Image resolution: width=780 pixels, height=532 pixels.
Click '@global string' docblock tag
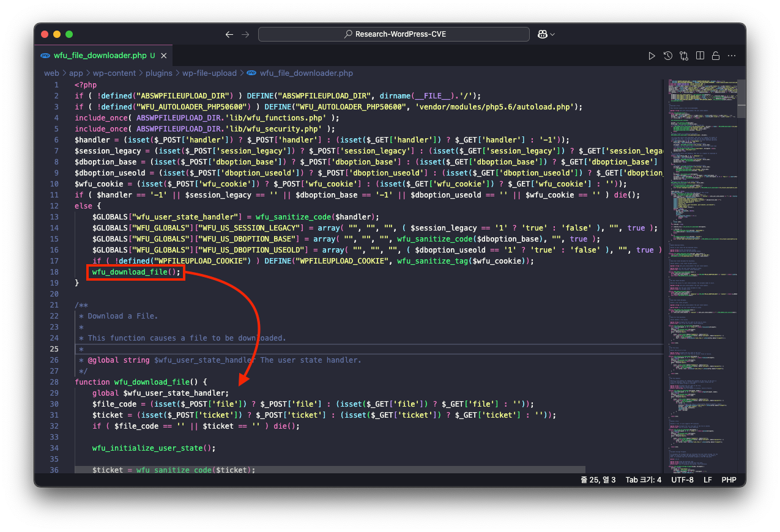coord(119,360)
